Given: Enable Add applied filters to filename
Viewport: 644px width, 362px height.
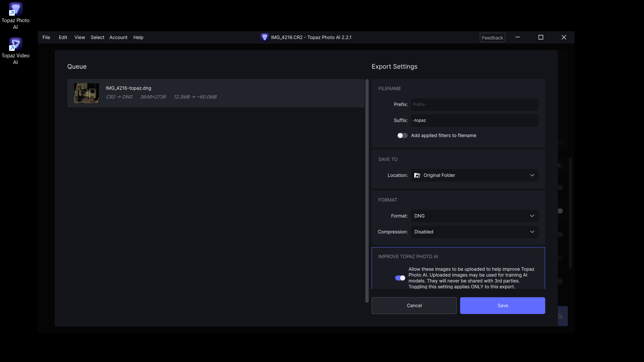Looking at the screenshot, I should 402,135.
